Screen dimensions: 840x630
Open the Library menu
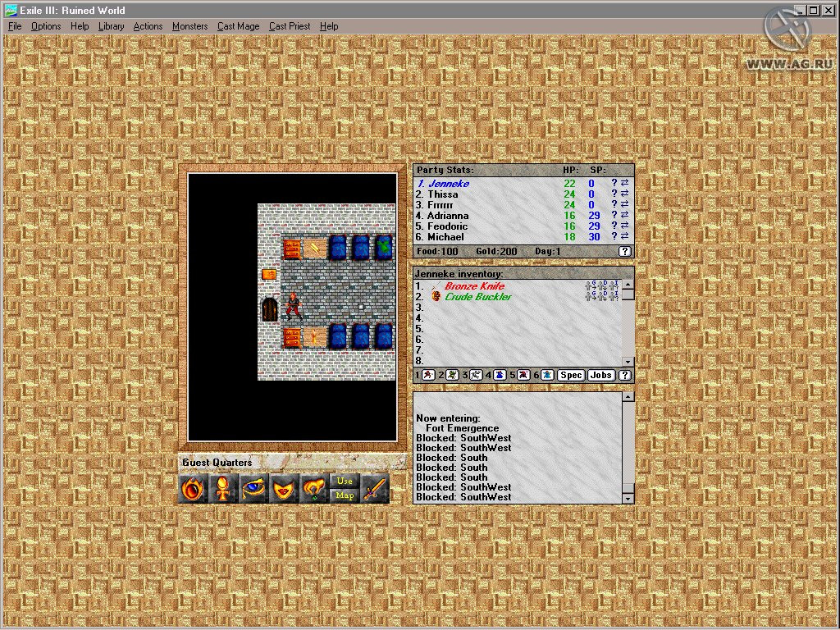point(111,26)
